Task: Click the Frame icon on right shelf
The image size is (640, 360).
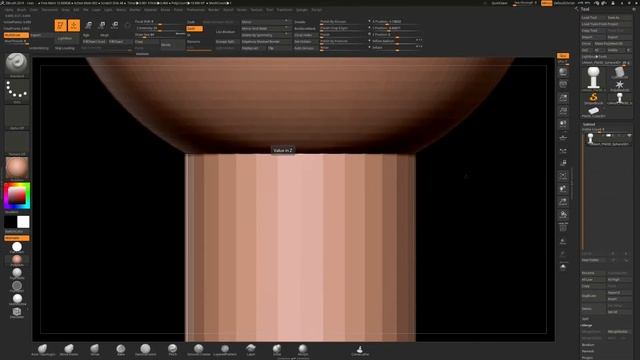Action: [563, 176]
